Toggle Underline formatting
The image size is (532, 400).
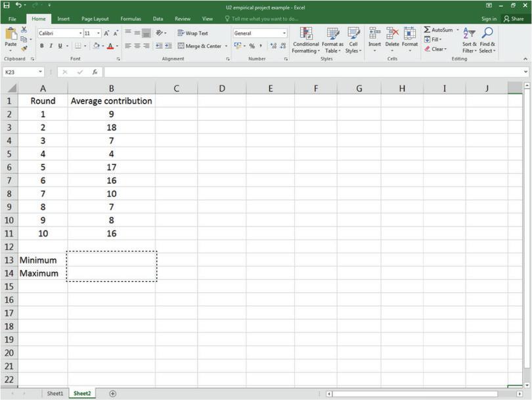[x=60, y=46]
